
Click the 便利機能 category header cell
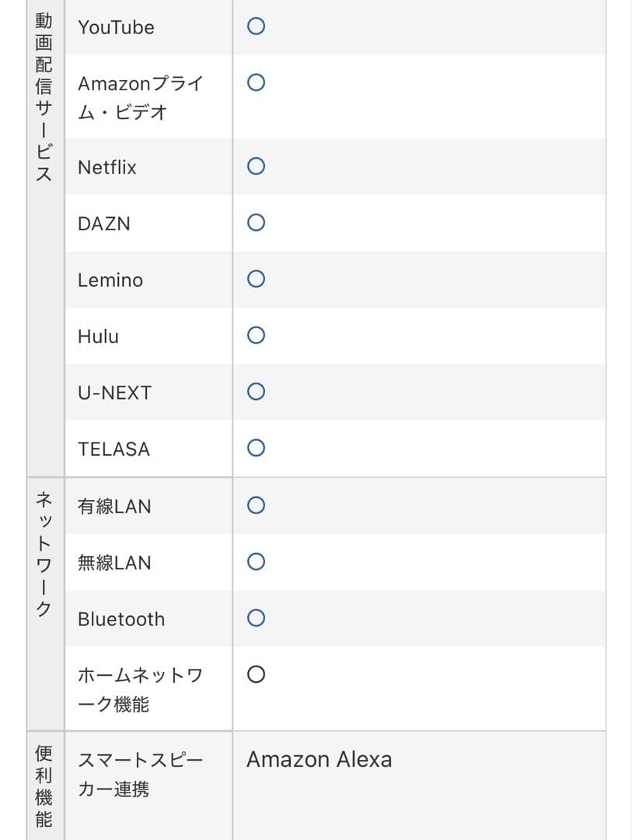click(44, 786)
